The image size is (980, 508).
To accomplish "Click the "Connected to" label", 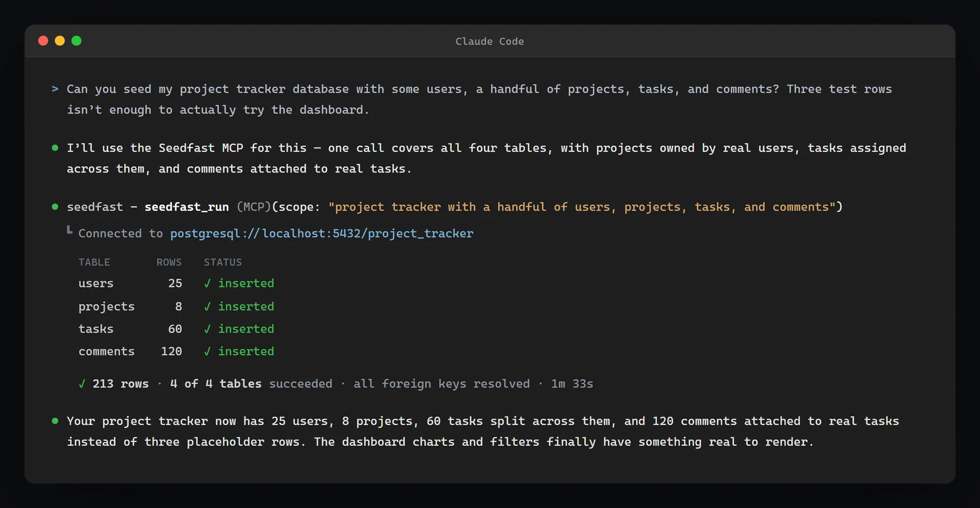I will click(x=120, y=233).
